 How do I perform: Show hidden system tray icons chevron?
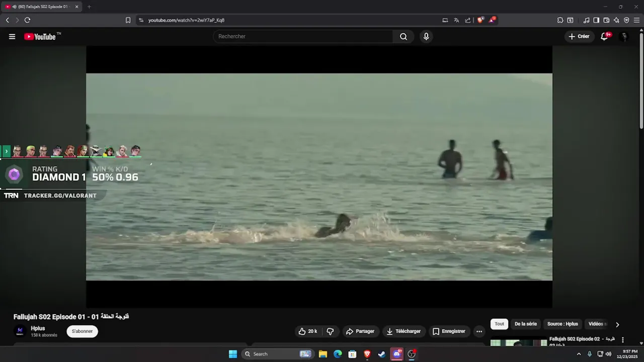tap(579, 354)
